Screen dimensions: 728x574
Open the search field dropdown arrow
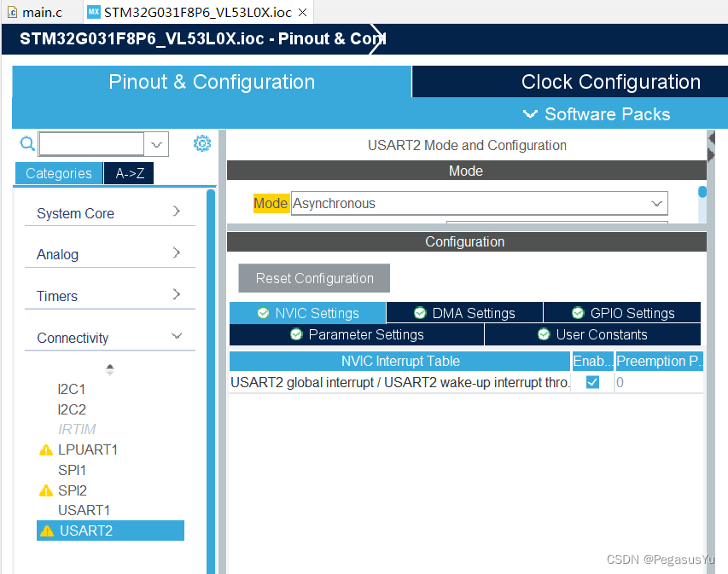pos(156,144)
